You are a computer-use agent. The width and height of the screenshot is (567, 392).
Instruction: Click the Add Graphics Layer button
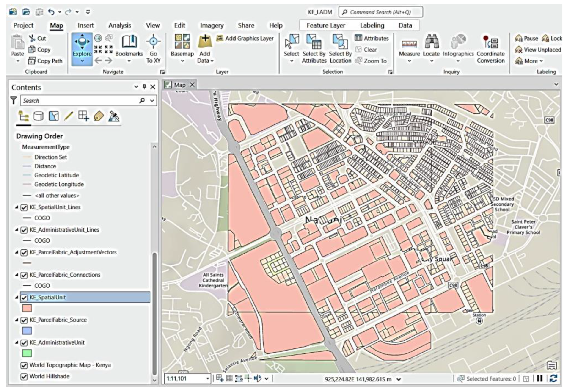coord(245,39)
